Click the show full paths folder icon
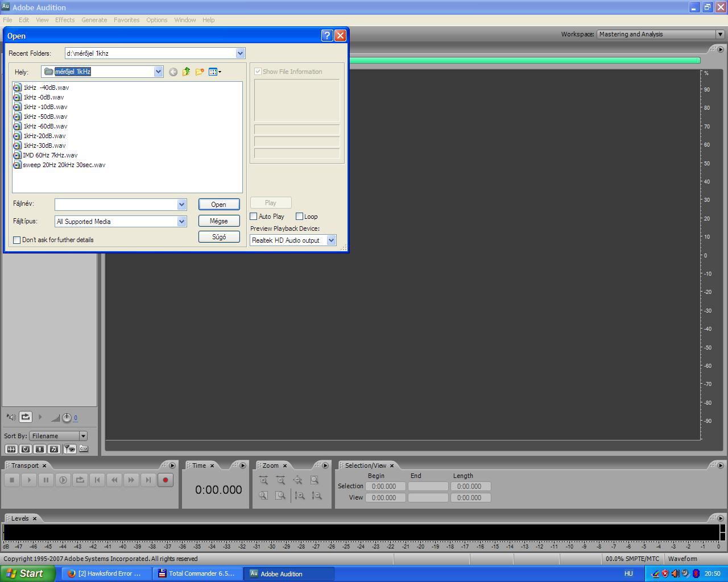 click(x=84, y=449)
